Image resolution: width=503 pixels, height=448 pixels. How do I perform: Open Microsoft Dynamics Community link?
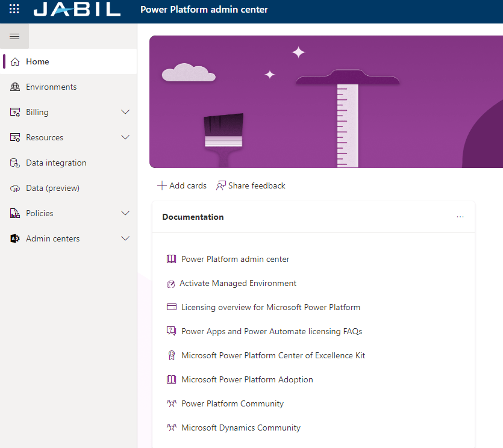[x=241, y=428]
